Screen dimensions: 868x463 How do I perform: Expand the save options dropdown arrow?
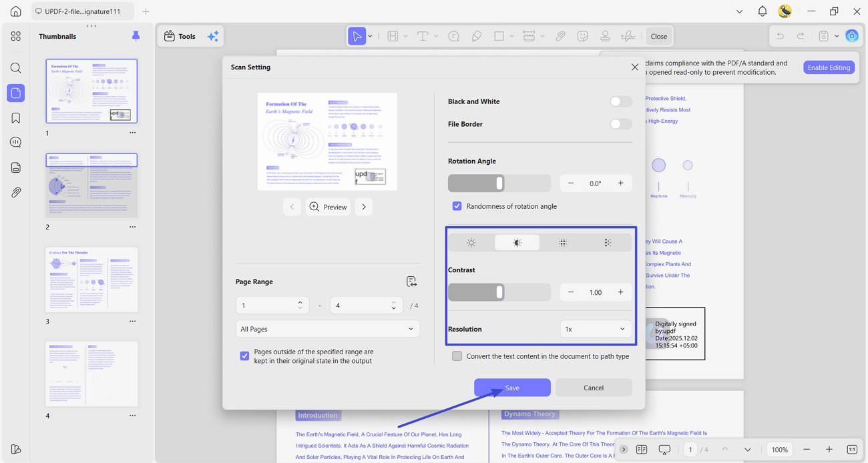click(837, 36)
